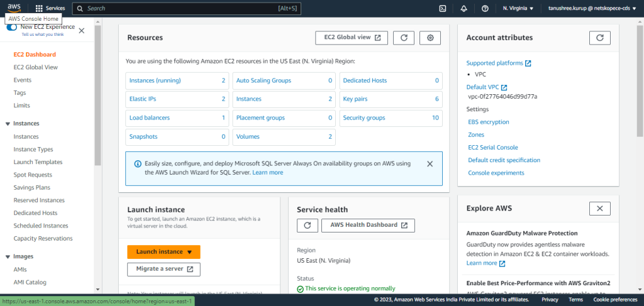Click the sidebar vertical scrollbar
Screen dimensions: 644x306
97,94
